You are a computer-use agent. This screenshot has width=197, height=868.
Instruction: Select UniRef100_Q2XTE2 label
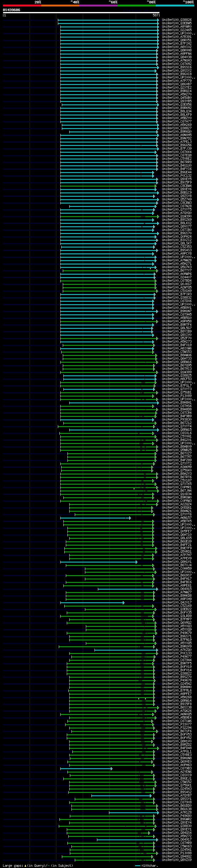[177, 88]
